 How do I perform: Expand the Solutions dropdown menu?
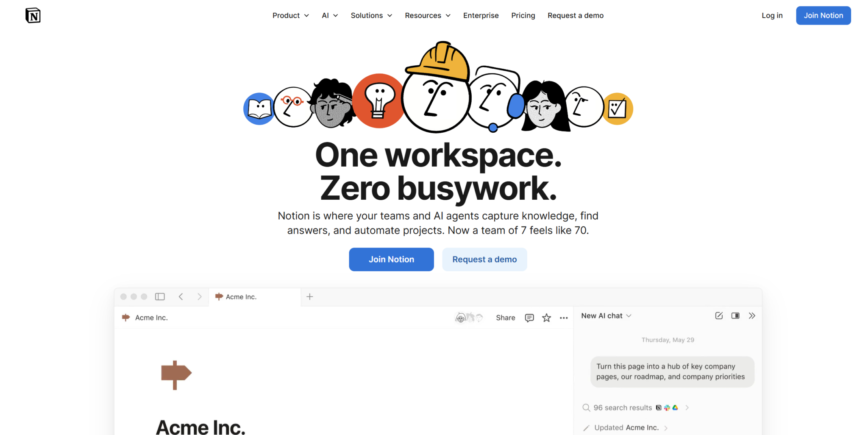[371, 16]
